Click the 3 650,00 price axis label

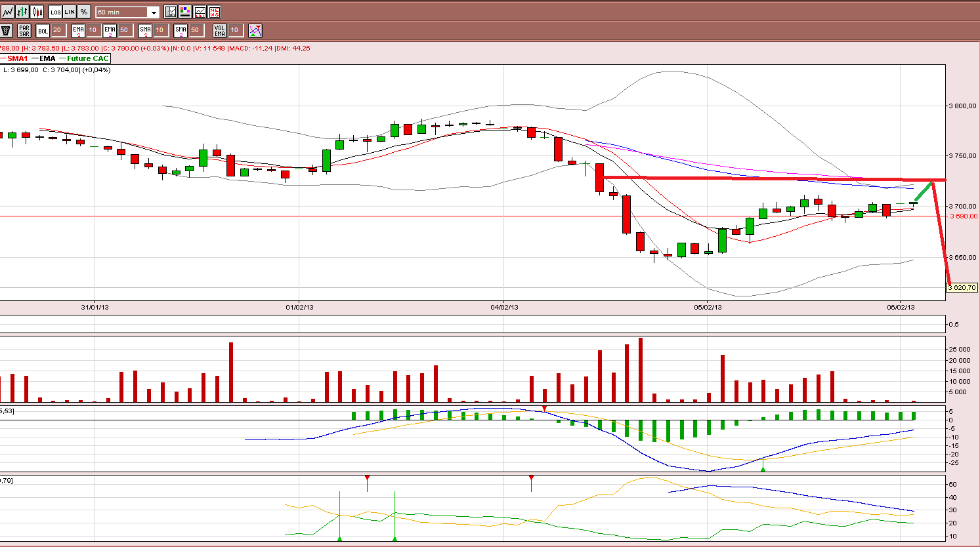pos(964,258)
